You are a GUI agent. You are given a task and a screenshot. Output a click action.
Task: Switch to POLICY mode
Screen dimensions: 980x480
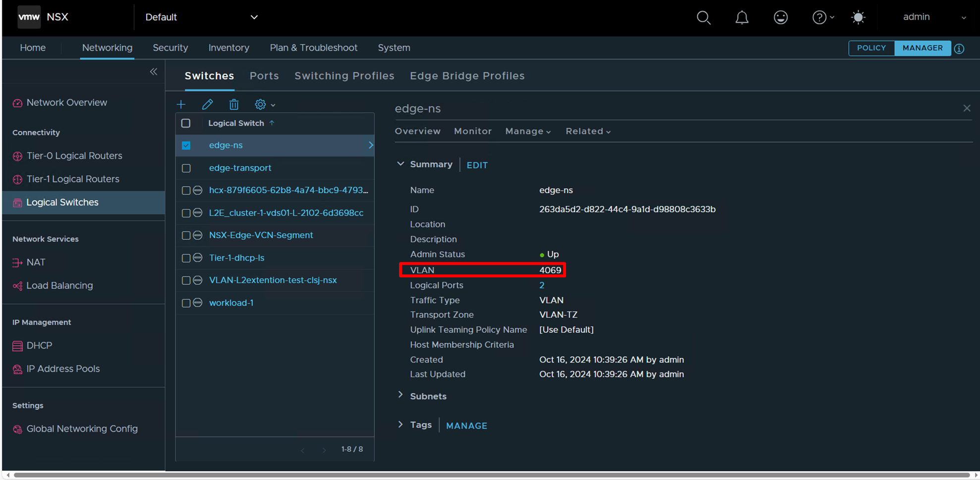coord(871,48)
